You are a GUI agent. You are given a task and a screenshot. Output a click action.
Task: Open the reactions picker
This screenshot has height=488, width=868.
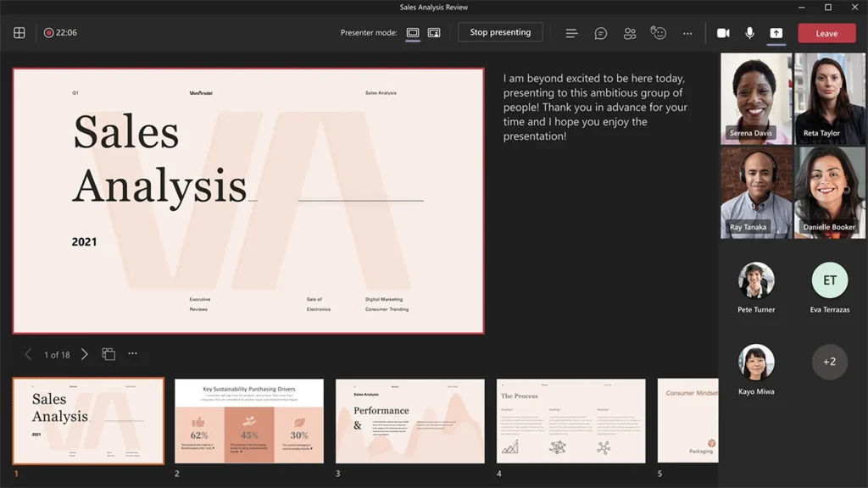[658, 32]
